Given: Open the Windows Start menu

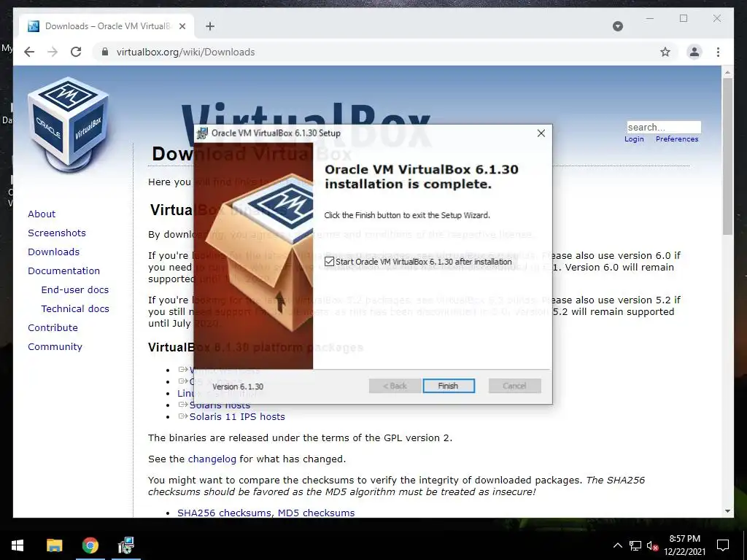Looking at the screenshot, I should (x=18, y=545).
